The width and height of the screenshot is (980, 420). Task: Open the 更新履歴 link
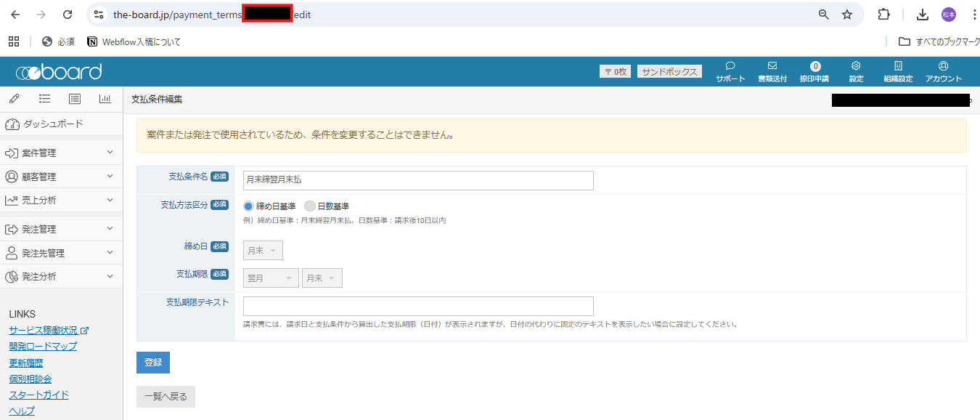pos(26,363)
